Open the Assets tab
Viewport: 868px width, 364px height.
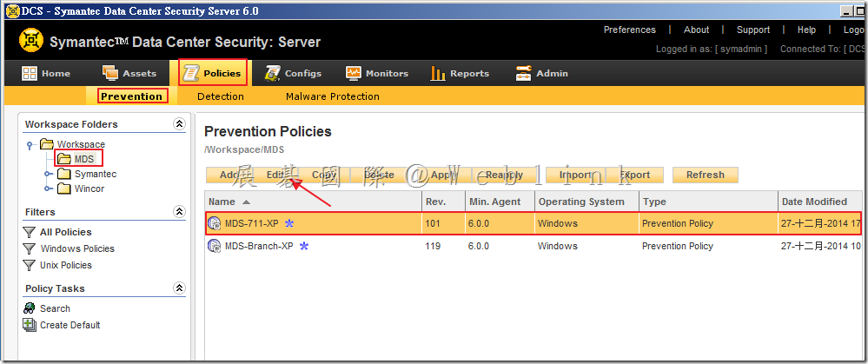(129, 73)
